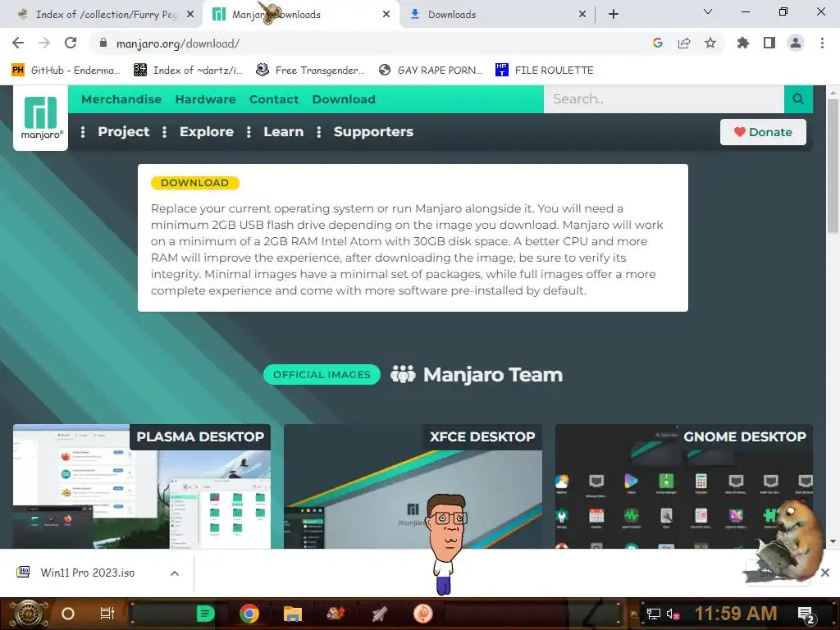View site information via padlock icon
840x630 pixels.
[103, 43]
